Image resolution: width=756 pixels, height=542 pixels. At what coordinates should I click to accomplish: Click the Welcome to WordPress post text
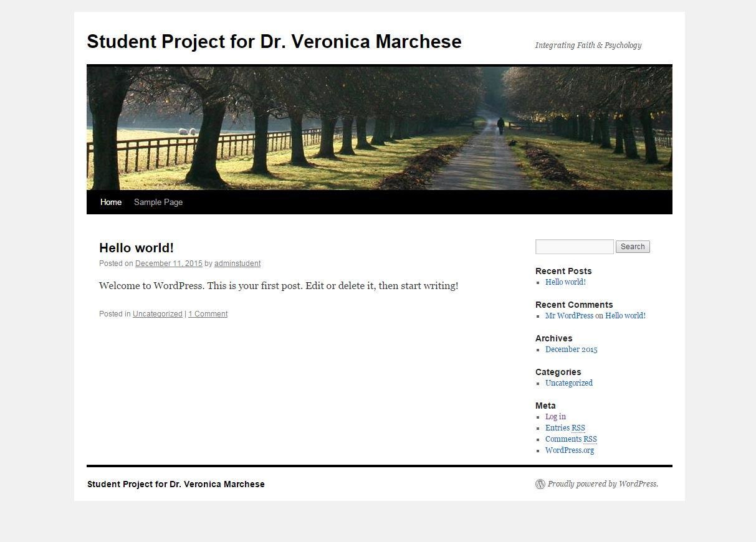(279, 286)
